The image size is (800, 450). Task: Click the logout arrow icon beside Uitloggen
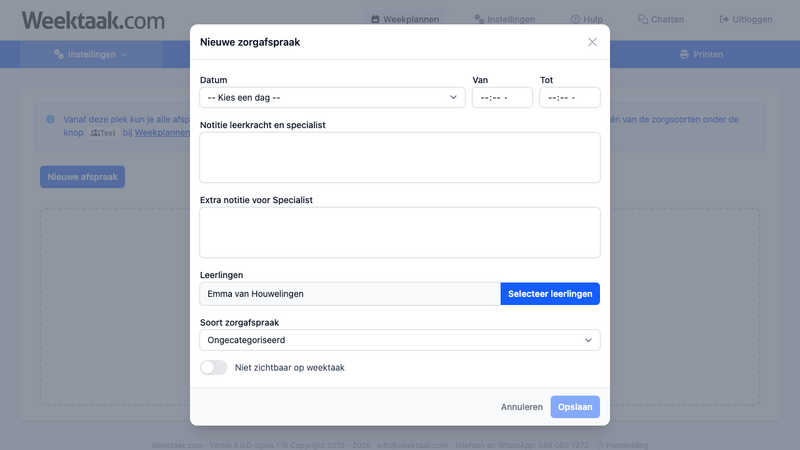coord(724,19)
